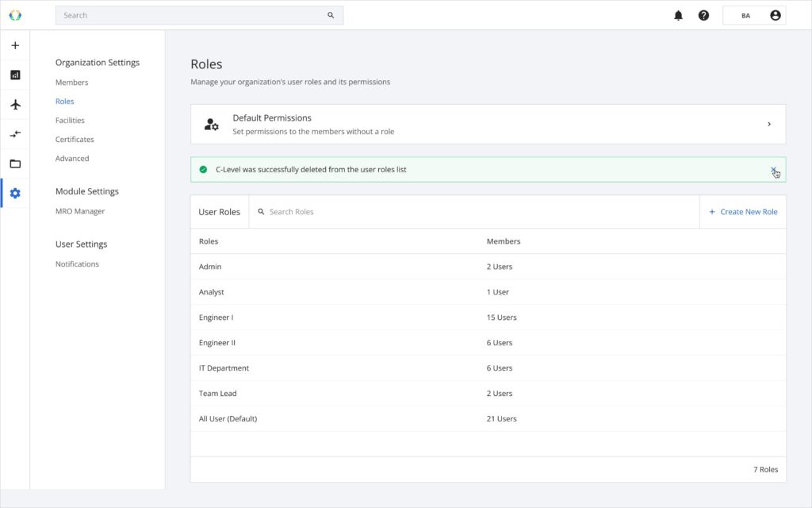Viewport: 812px width, 508px height.
Task: Click the Create New Role button
Action: click(742, 211)
